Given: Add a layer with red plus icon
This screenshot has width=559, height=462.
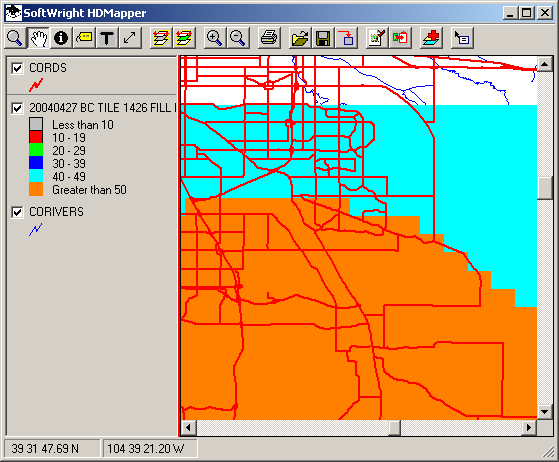Looking at the screenshot, I should (431, 38).
